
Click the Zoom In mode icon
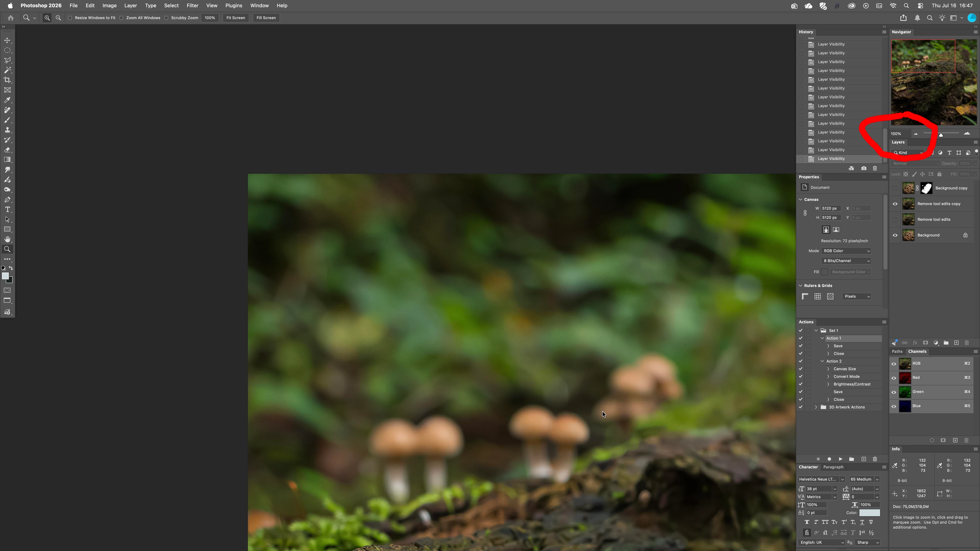pos(47,18)
